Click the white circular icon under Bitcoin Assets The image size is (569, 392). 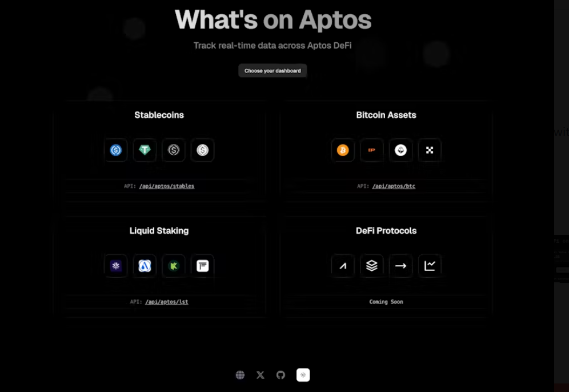pos(400,150)
